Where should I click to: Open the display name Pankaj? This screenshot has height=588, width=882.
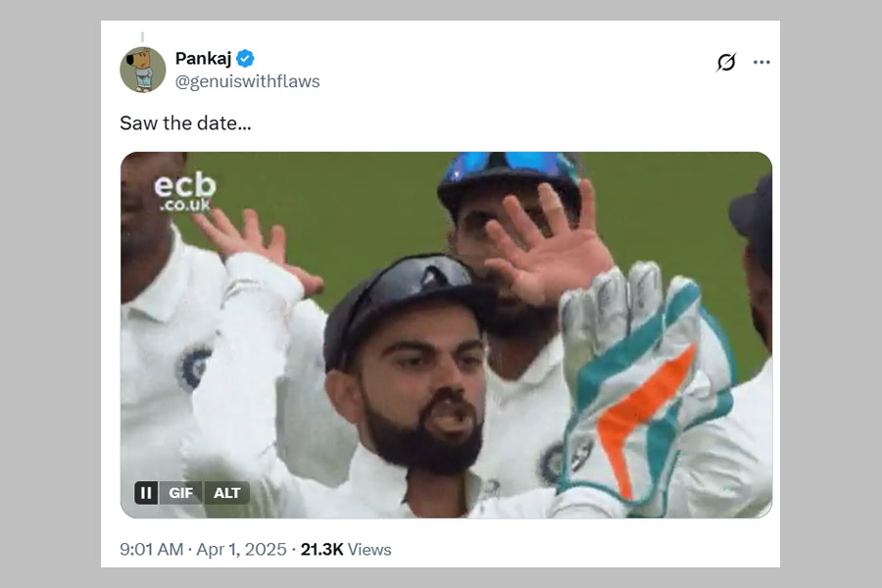coord(202,59)
